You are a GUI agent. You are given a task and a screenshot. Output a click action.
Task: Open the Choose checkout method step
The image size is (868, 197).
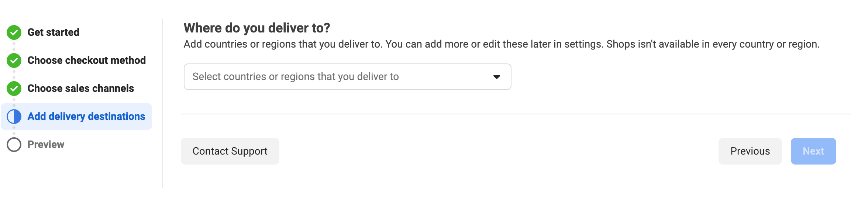click(87, 61)
